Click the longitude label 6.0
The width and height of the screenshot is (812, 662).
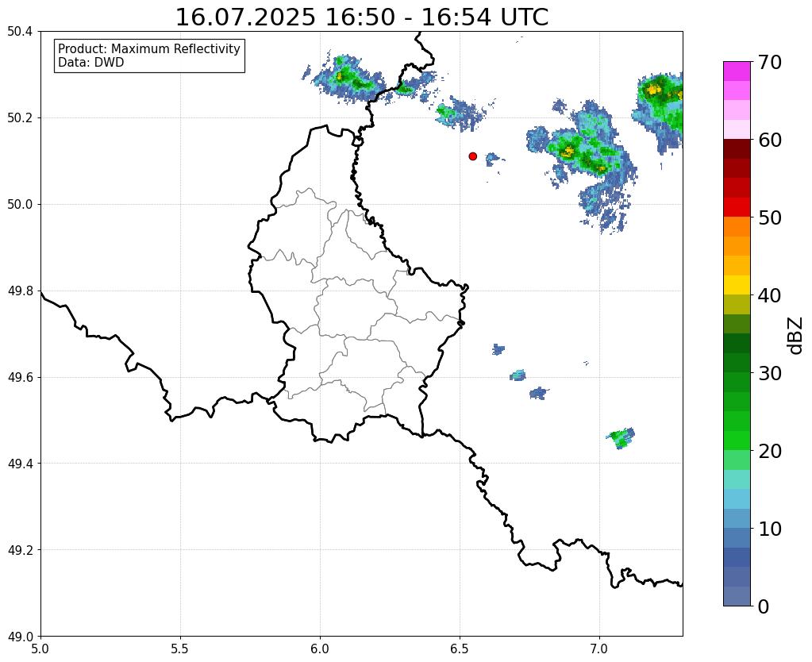coord(320,649)
